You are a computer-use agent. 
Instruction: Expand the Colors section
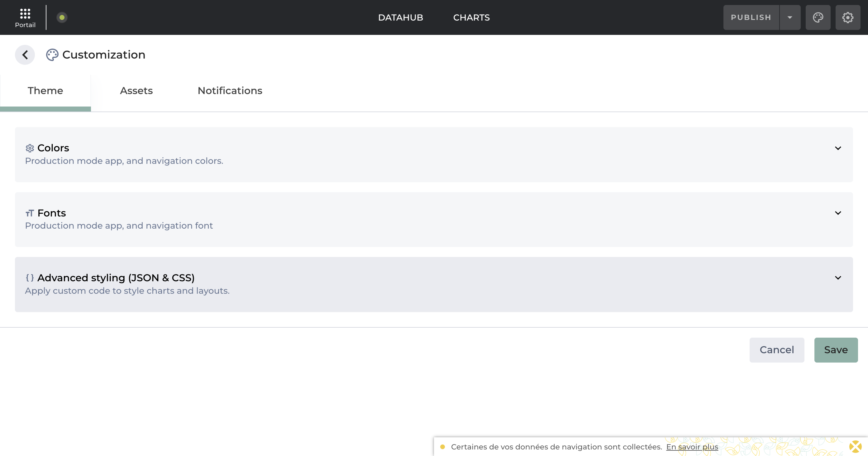pos(838,148)
